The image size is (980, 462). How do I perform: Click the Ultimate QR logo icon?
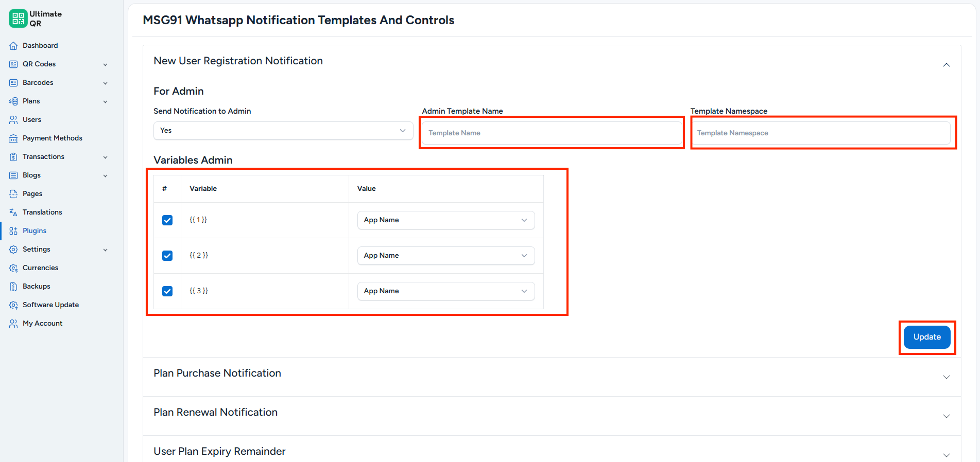click(x=18, y=19)
